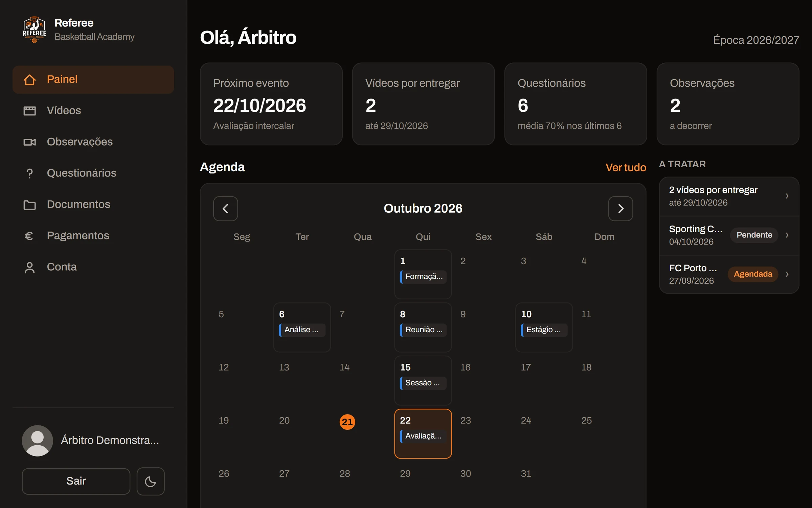Click the Árbitro Demonstra... user name

(110, 440)
